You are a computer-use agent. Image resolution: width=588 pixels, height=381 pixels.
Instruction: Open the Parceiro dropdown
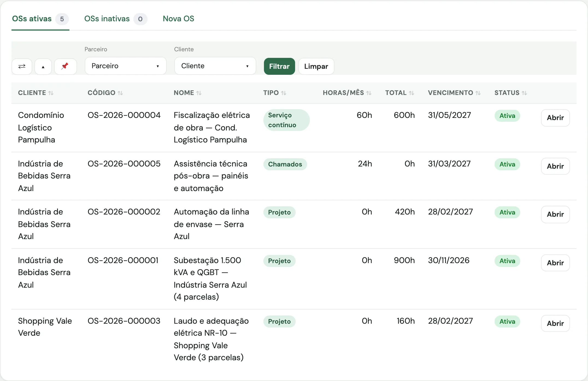[x=126, y=66]
